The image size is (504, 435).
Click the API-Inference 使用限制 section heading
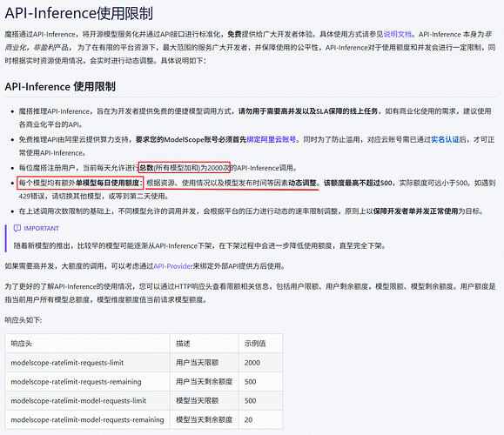pyautogui.click(x=60, y=86)
